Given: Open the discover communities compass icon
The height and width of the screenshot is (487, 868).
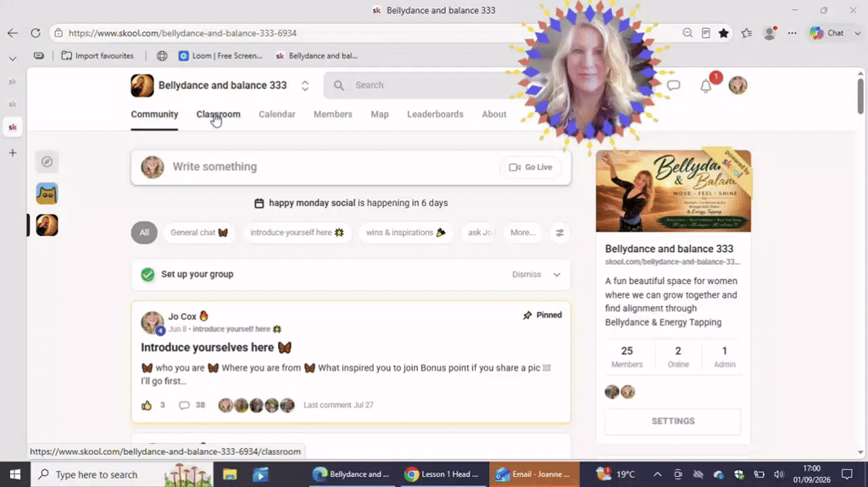Looking at the screenshot, I should point(47,162).
